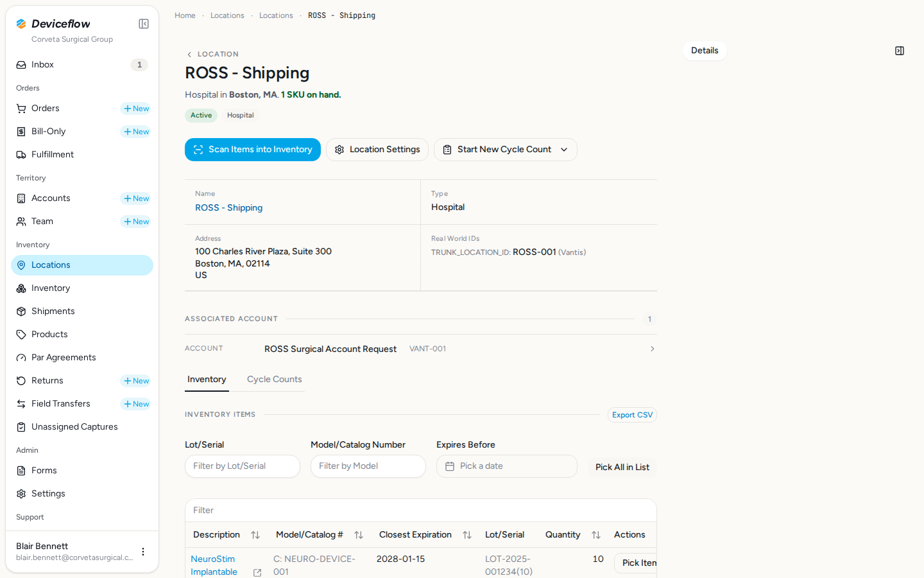Screen dimensions: 924x578
Task: Go to Home breadcrumb
Action: click(185, 15)
